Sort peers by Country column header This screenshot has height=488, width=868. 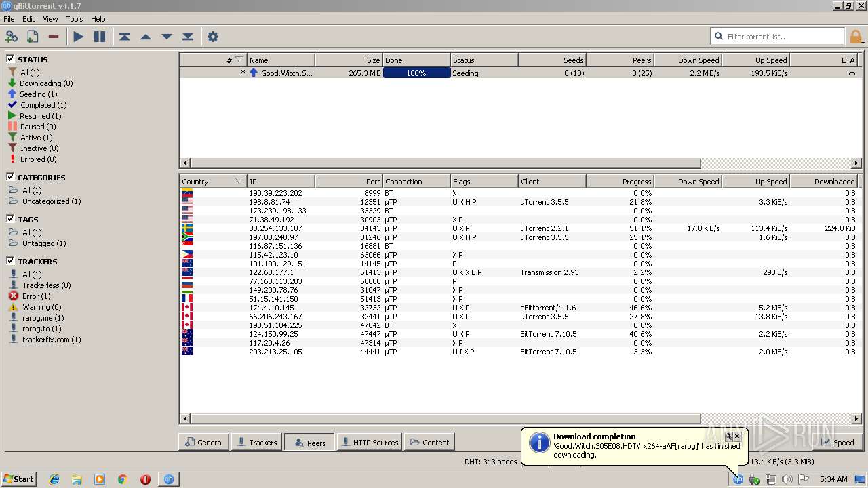pyautogui.click(x=213, y=182)
